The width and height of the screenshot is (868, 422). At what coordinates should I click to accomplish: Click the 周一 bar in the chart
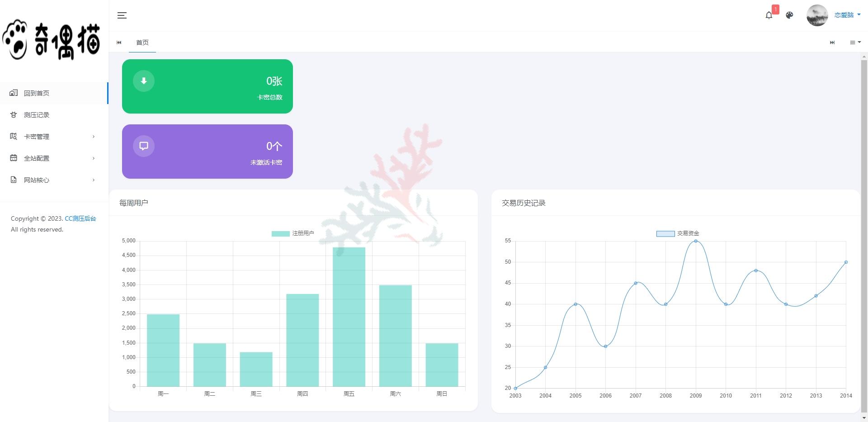(x=163, y=351)
